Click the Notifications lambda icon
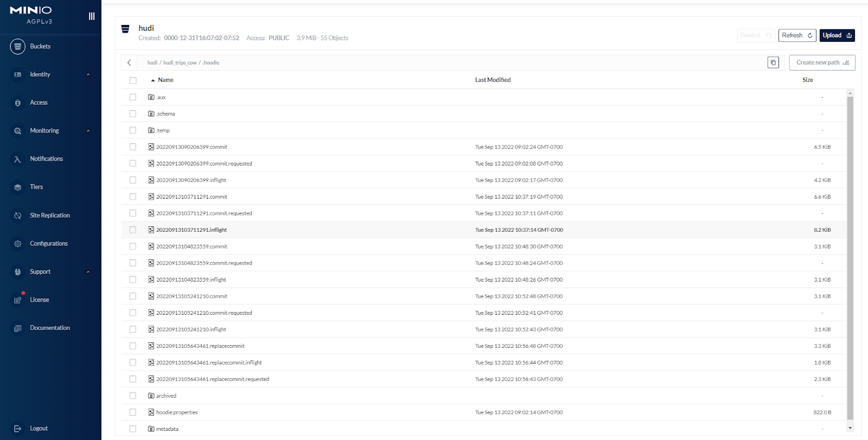Screen dimensions: 868x440 coord(18,159)
